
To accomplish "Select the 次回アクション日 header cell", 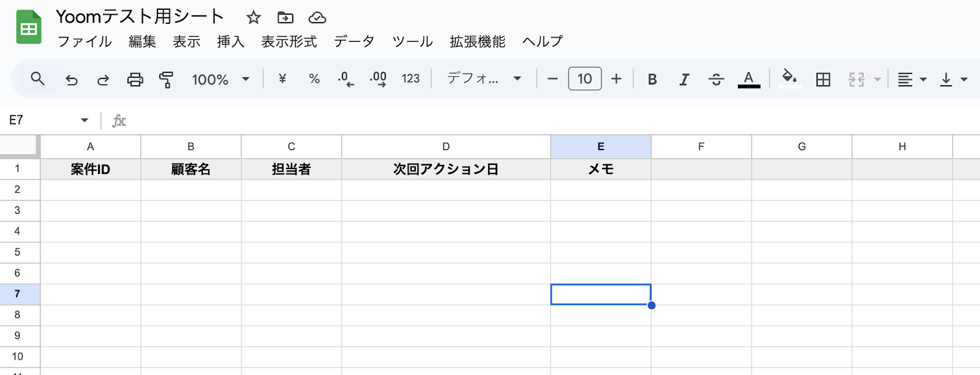I will click(446, 169).
